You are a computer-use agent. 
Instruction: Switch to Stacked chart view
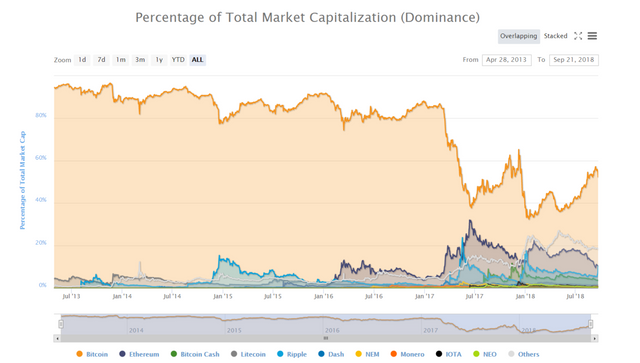point(556,36)
